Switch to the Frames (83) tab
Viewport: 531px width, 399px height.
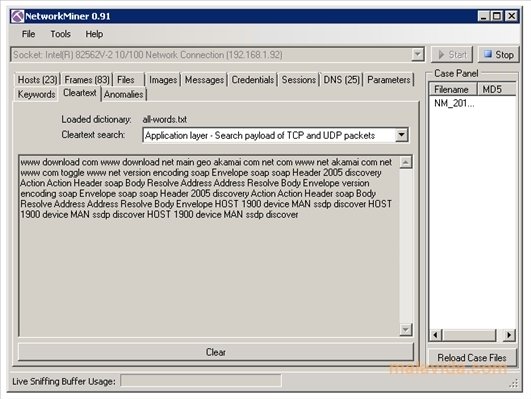pos(87,80)
